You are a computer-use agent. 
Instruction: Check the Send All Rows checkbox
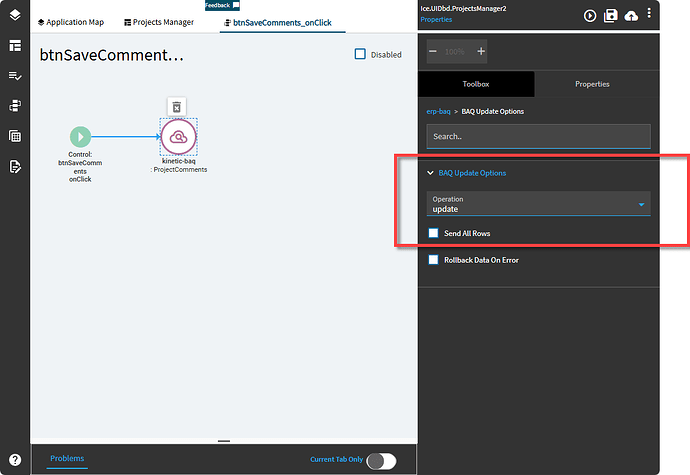(433, 233)
